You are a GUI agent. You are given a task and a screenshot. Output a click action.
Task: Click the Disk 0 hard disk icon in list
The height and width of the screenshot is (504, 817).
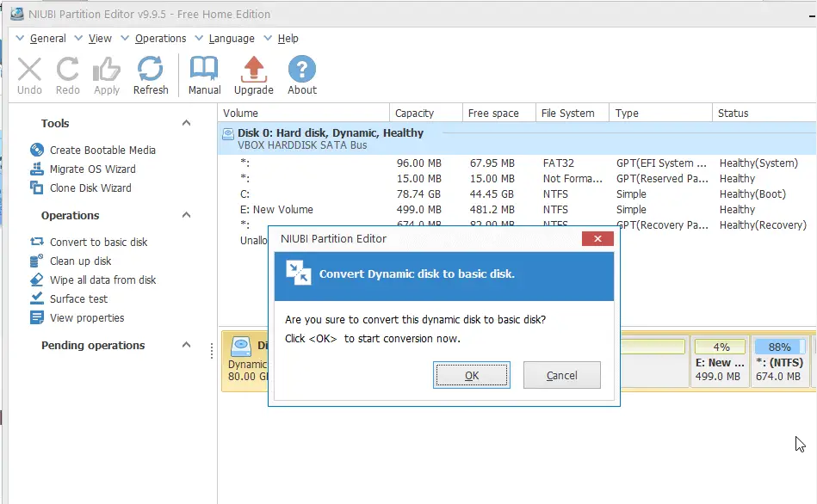(228, 134)
